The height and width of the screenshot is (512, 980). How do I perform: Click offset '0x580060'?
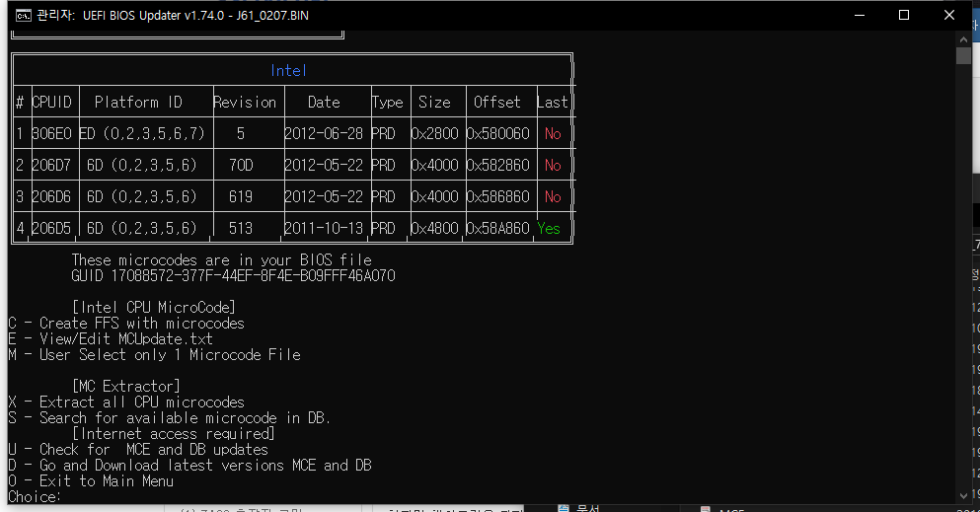(x=497, y=133)
